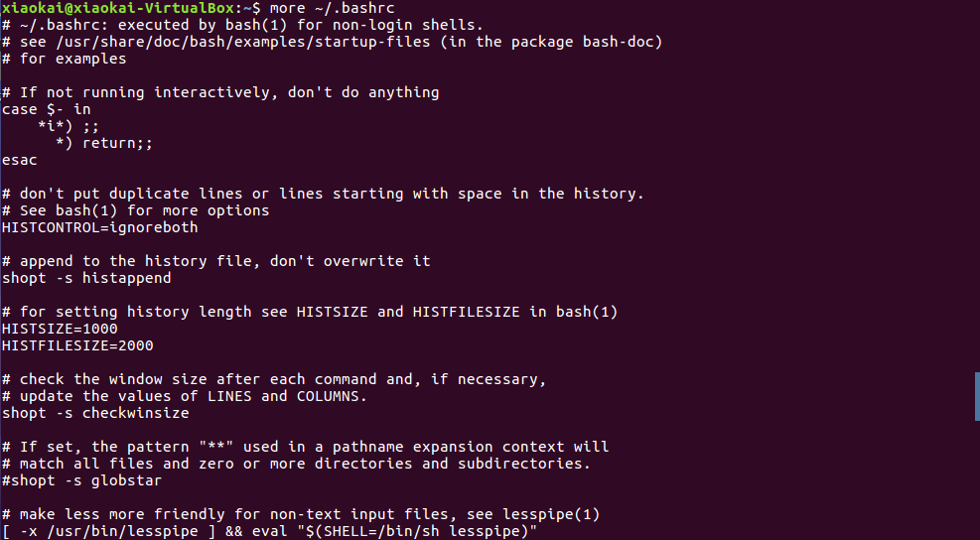The width and height of the screenshot is (980, 540).
Task: Click the HISTCONTROL=ignoreboth line
Action: [99, 227]
